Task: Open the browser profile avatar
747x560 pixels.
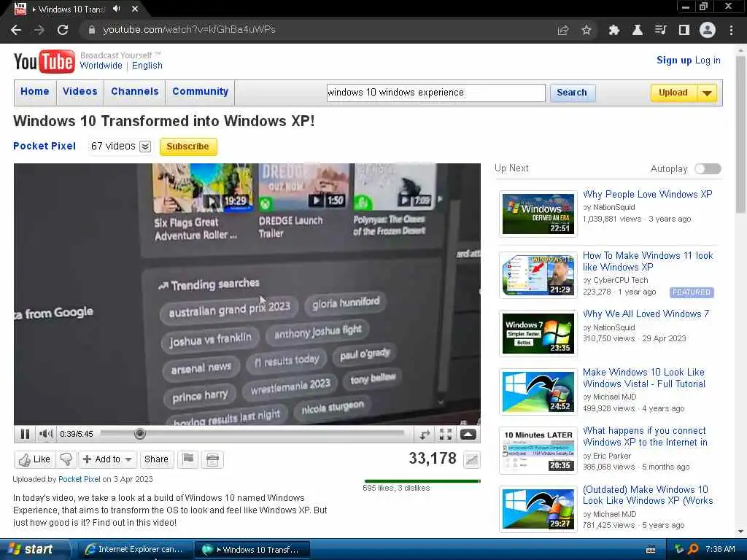Action: coord(708,30)
